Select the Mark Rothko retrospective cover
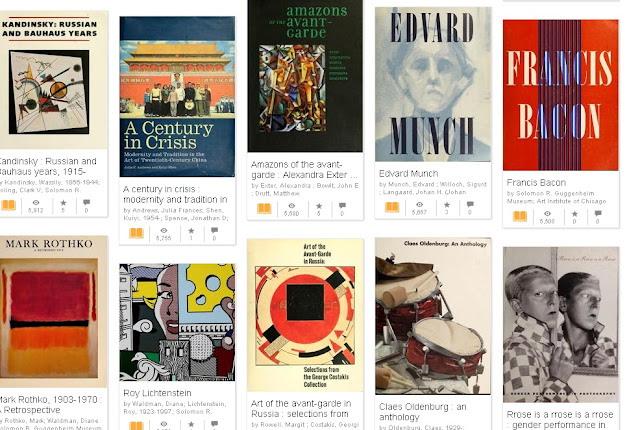The height and width of the screenshot is (430, 640). pos(53,311)
